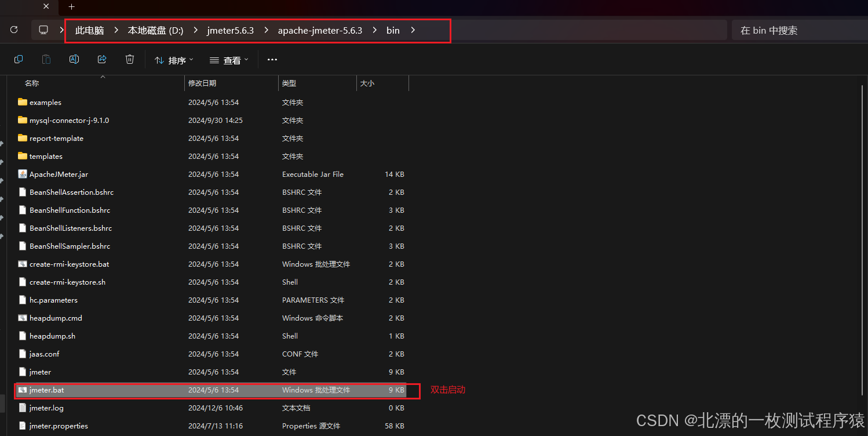Click the Rename toolbar icon
This screenshot has width=868, height=436.
[74, 59]
